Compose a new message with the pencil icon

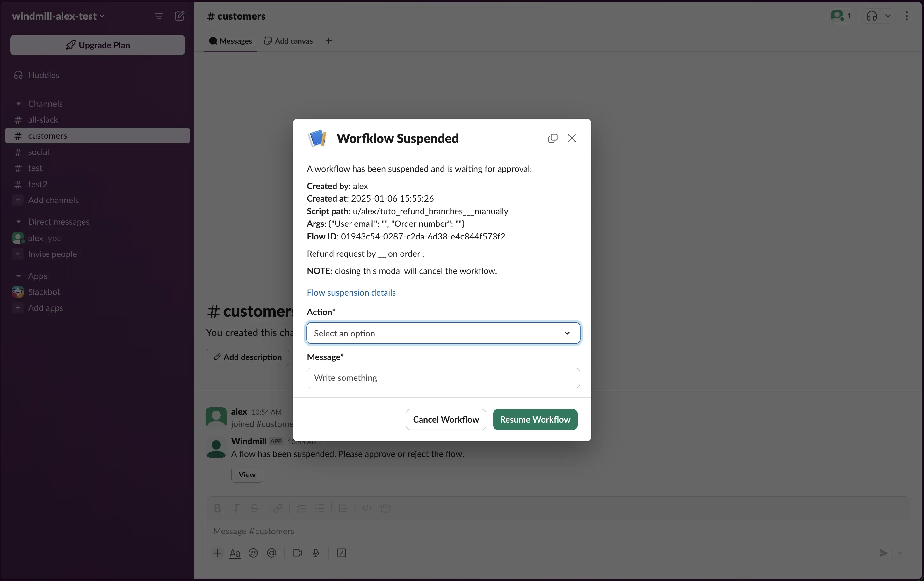[x=180, y=16]
